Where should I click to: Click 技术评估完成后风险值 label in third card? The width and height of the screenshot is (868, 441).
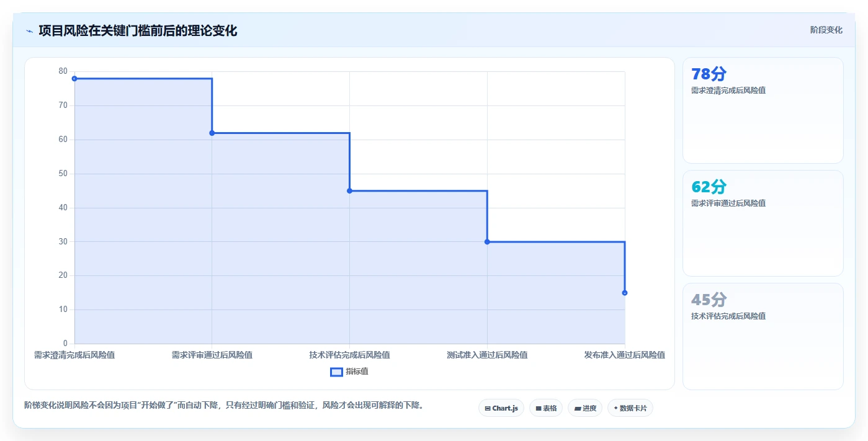(x=728, y=316)
